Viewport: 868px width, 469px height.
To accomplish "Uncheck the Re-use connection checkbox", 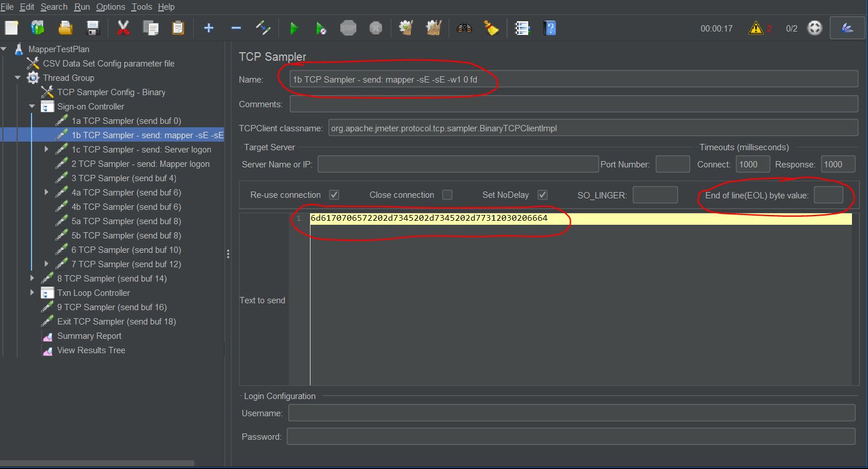I will coord(333,194).
